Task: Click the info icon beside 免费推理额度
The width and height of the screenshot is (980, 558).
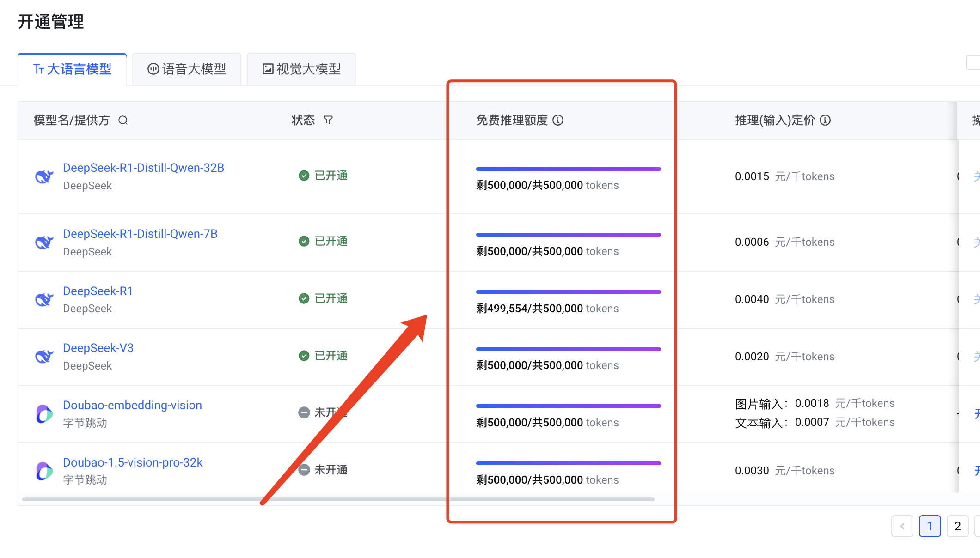Action: (558, 120)
